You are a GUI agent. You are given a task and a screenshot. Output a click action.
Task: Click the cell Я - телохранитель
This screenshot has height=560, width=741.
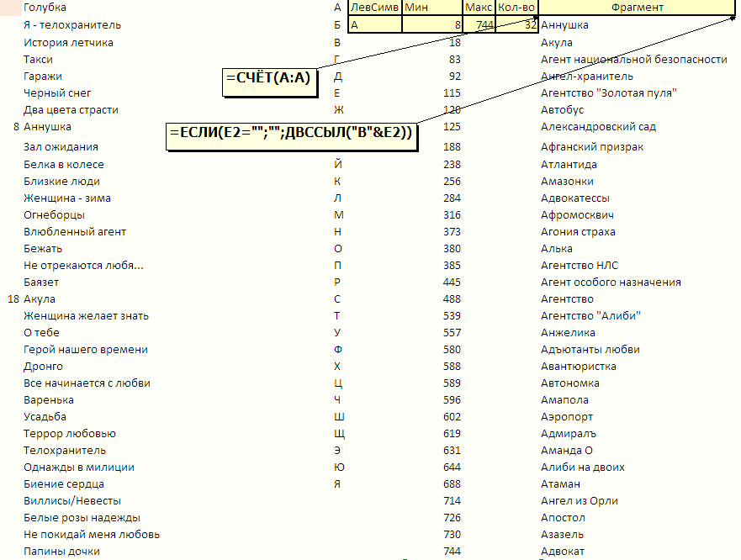(72, 25)
